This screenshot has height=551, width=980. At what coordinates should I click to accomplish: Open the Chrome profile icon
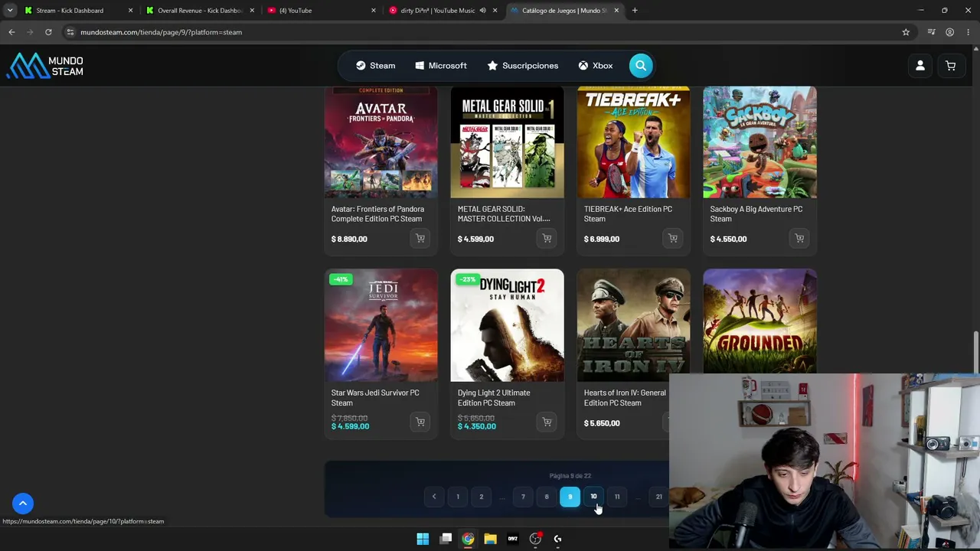pos(949,32)
